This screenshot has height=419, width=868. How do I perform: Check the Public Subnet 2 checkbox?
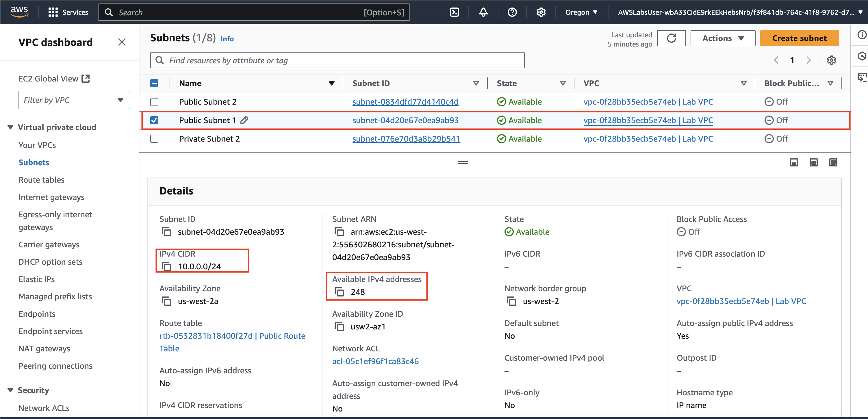click(154, 102)
